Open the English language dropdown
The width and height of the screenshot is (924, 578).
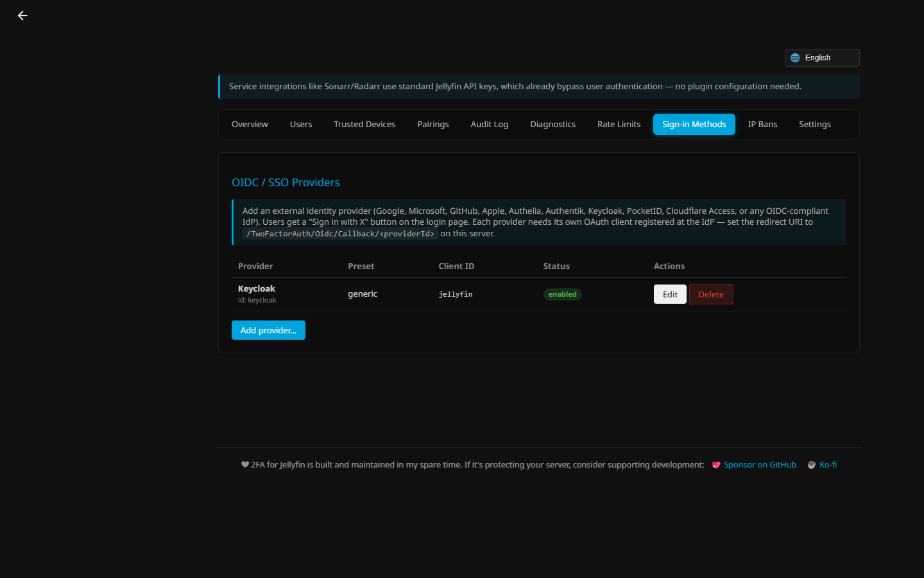point(822,58)
